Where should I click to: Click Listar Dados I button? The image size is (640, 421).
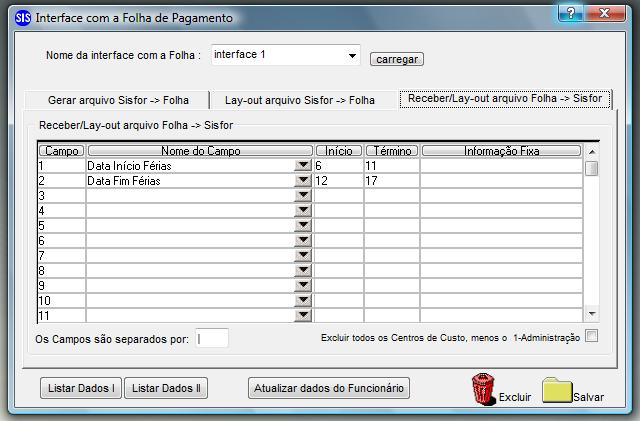pyautogui.click(x=81, y=388)
